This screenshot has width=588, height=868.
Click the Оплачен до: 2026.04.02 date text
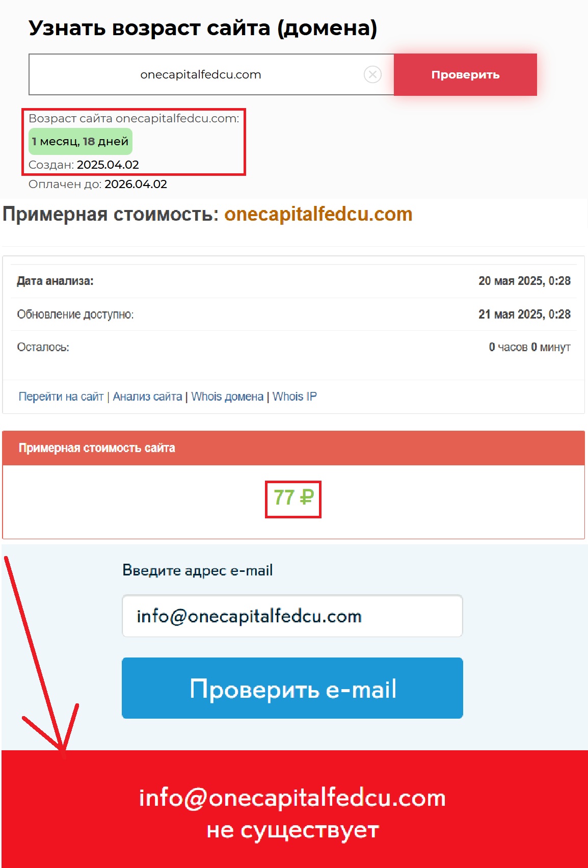coord(98,184)
